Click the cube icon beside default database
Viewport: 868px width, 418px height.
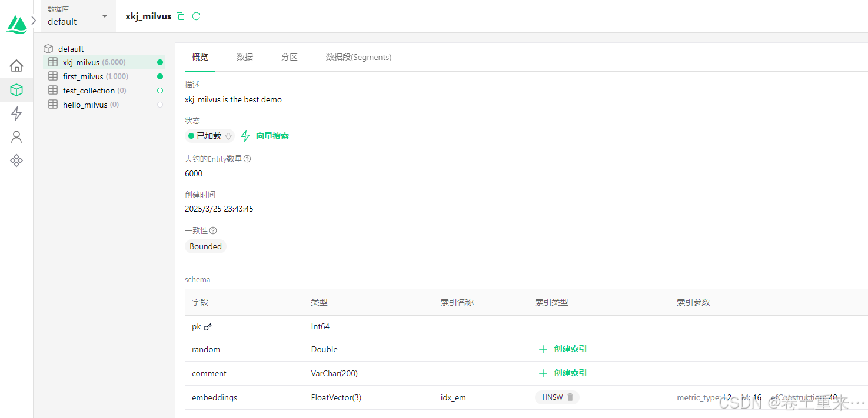[x=48, y=49]
